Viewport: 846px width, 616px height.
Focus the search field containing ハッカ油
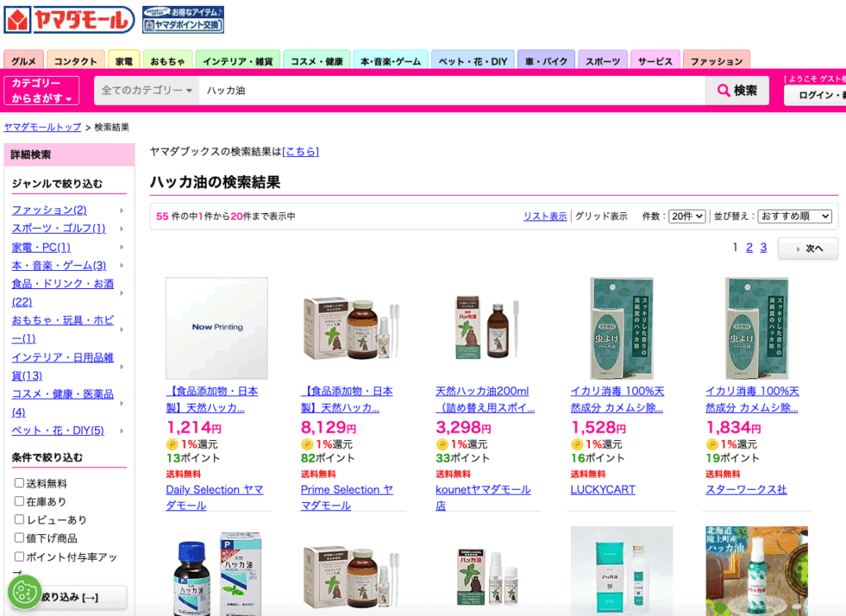point(452,91)
